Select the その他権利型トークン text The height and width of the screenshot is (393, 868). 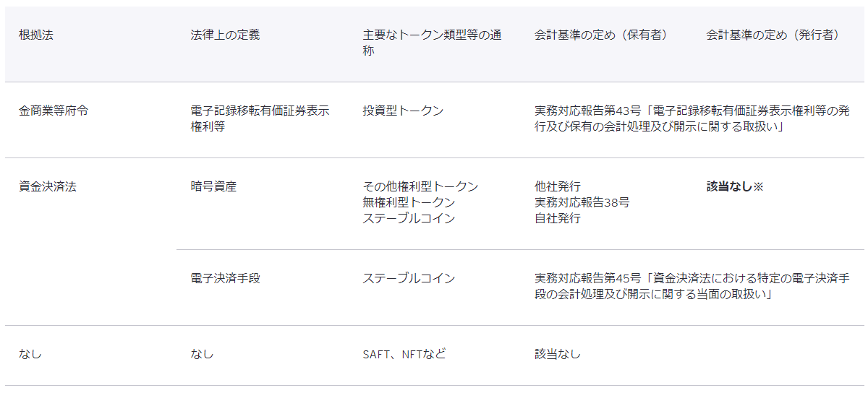point(420,187)
